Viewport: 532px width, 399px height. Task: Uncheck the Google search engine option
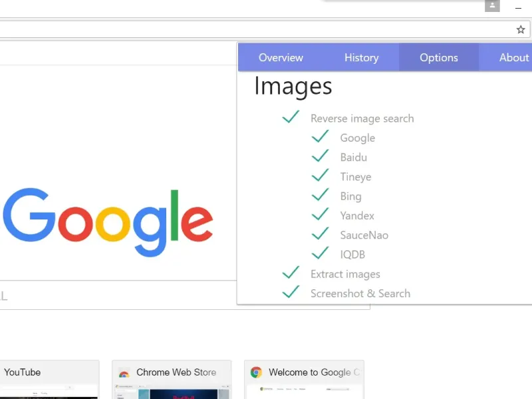tap(321, 137)
